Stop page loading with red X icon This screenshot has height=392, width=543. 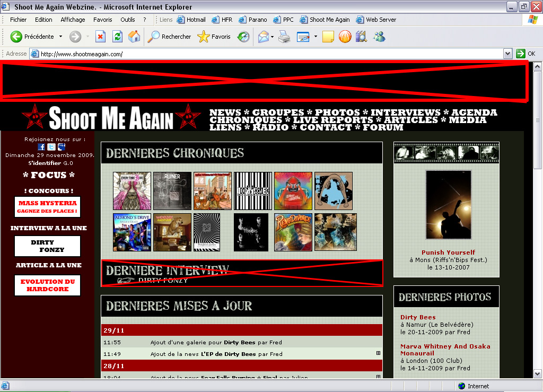coord(100,37)
